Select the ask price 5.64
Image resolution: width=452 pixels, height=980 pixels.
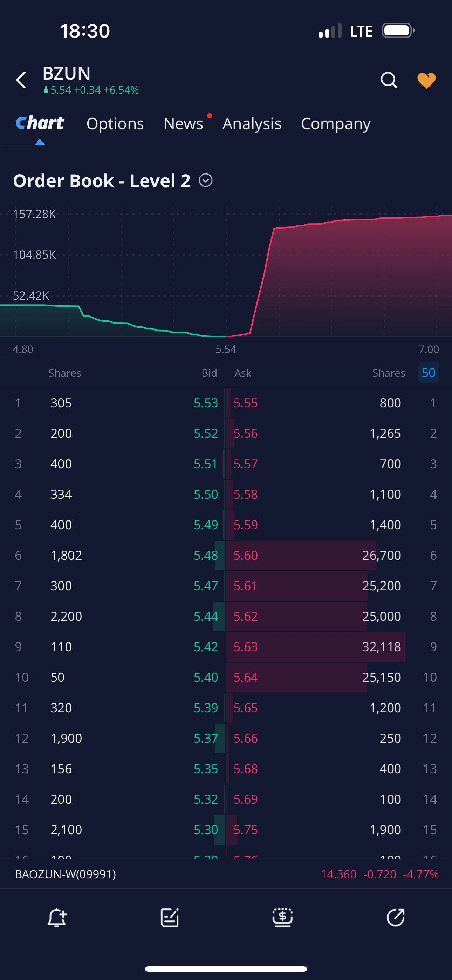(x=245, y=677)
